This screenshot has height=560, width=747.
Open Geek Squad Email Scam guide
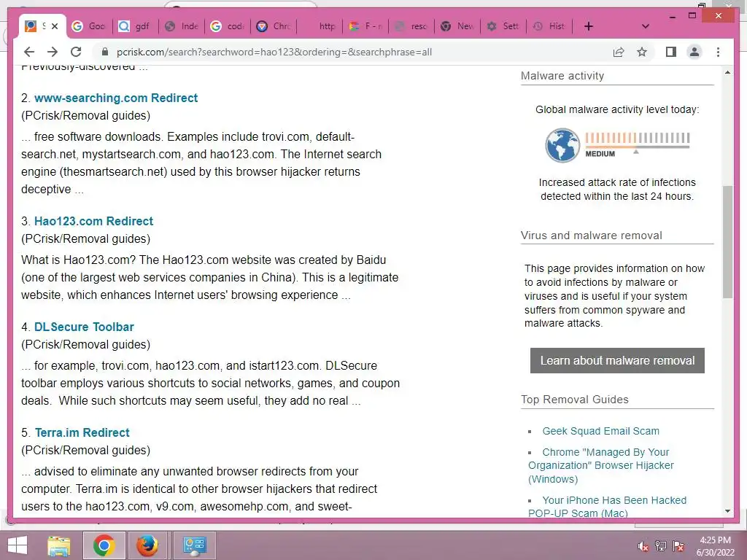click(x=600, y=431)
